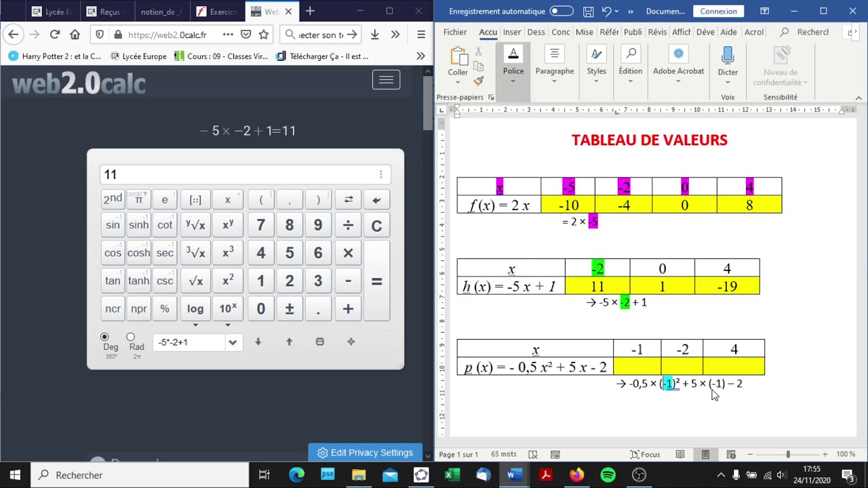Screen dimensions: 868x488
Task: Open Windows notification center icon
Action: (848, 475)
